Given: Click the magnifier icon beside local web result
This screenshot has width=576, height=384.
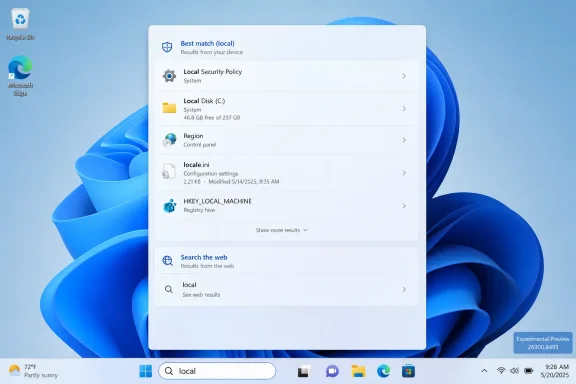Looking at the screenshot, I should click(169, 289).
